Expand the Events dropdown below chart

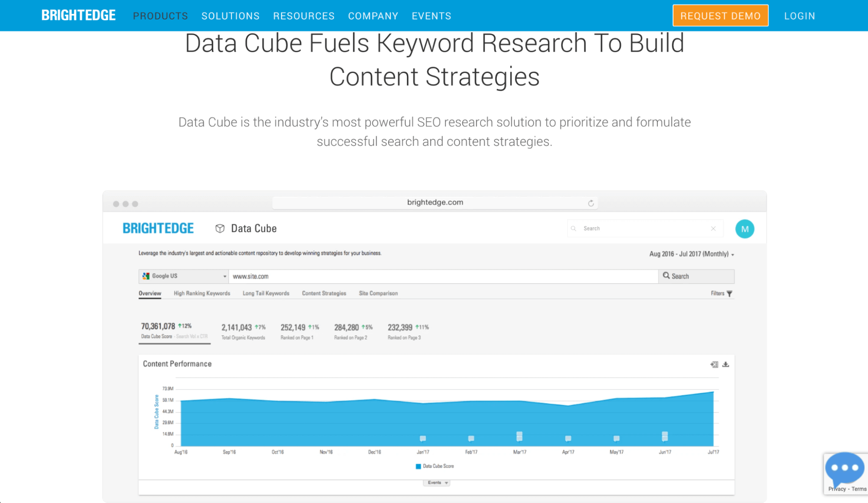tap(437, 483)
